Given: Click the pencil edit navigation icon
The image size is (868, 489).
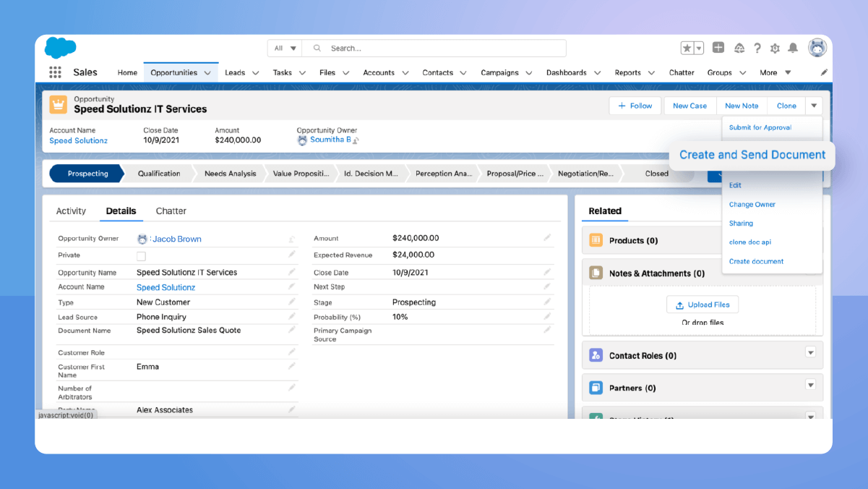Looking at the screenshot, I should pyautogui.click(x=825, y=72).
